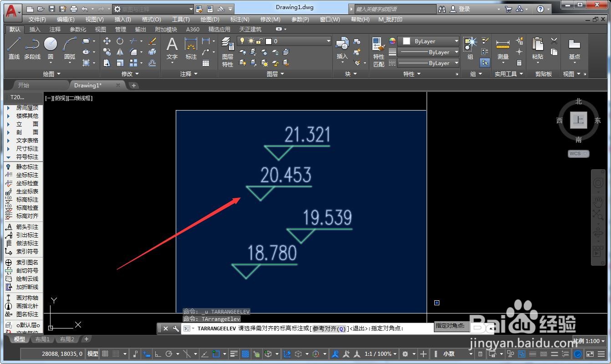
Task: Select the 圆 (Circle) tool
Action: [51, 48]
